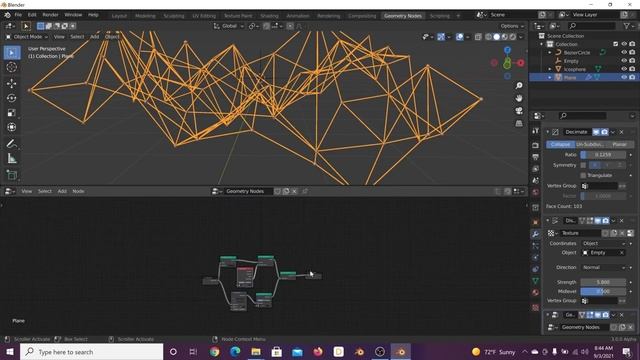Open the Tool properties tab
The height and width of the screenshot is (360, 640).
pos(536,131)
